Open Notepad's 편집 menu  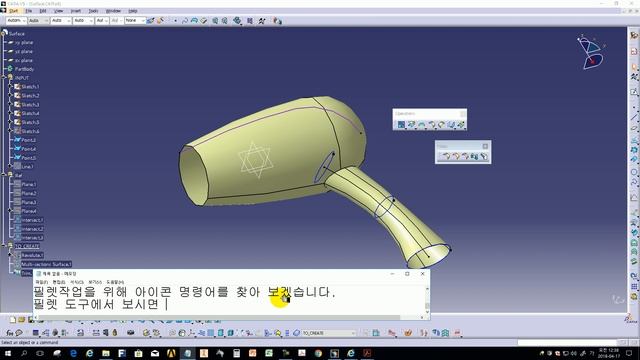coord(59,282)
